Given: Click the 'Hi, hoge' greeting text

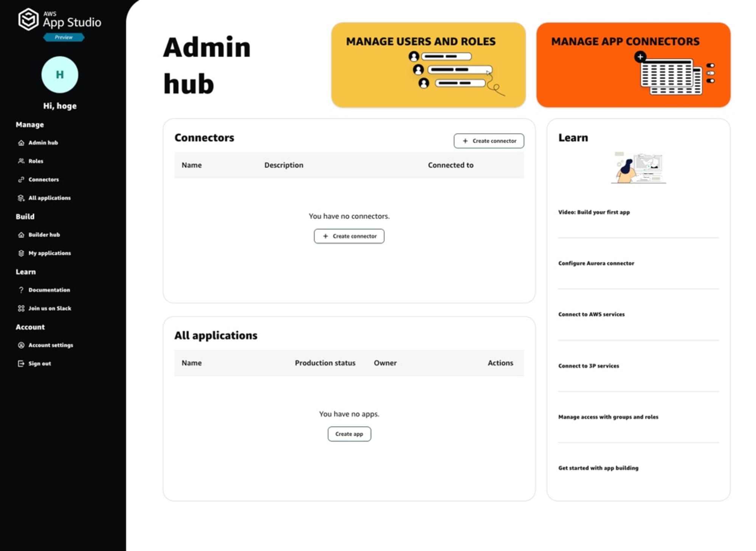Looking at the screenshot, I should (x=60, y=106).
